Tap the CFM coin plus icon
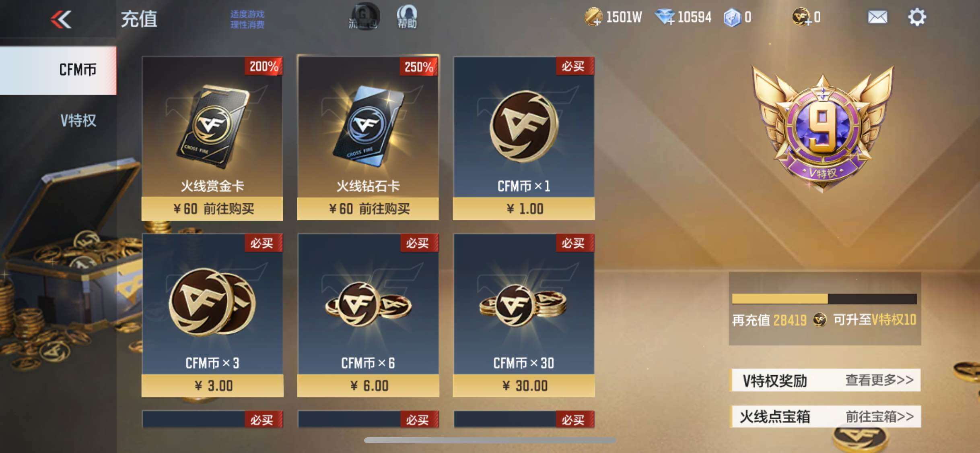980x453 pixels. [801, 17]
